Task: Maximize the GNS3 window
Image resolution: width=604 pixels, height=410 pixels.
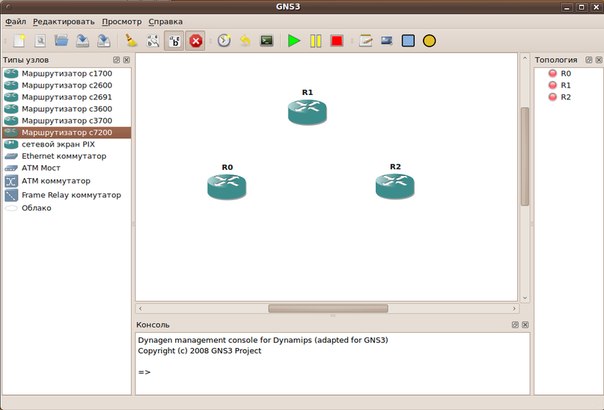Action: coord(582,7)
